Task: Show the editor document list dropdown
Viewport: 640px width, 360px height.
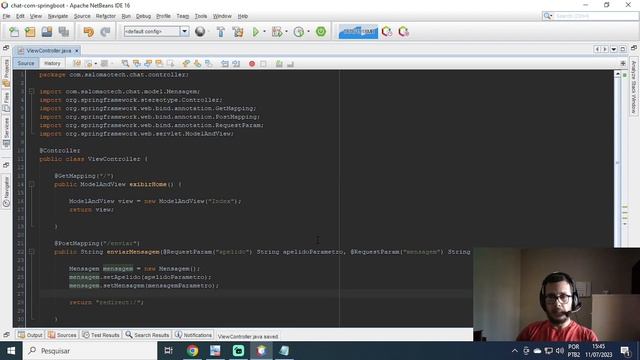Action: pos(614,49)
